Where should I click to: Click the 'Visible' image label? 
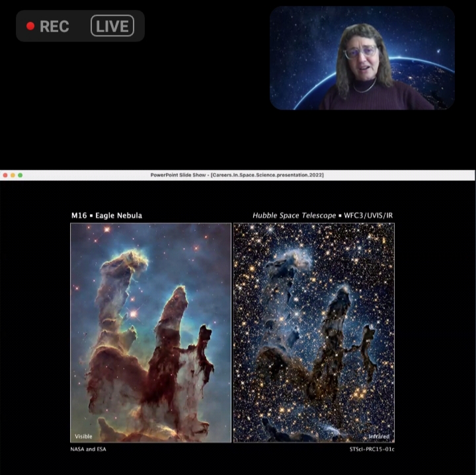[x=83, y=437]
